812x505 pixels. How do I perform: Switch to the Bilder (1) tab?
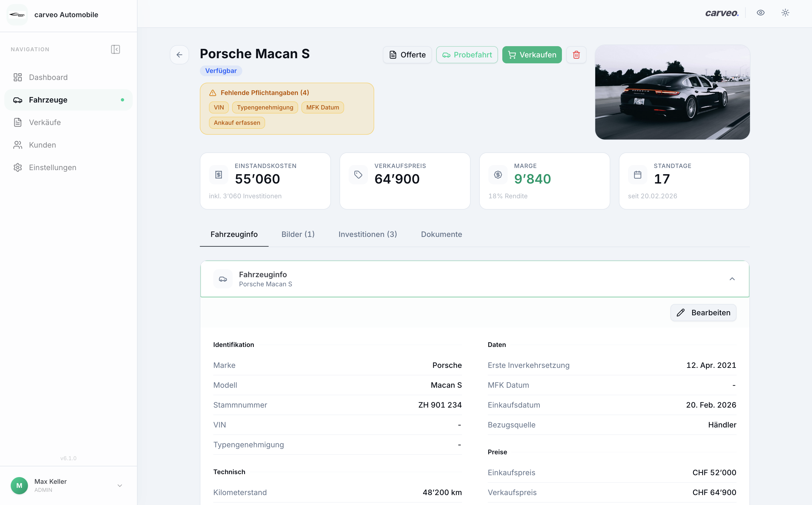(x=298, y=235)
